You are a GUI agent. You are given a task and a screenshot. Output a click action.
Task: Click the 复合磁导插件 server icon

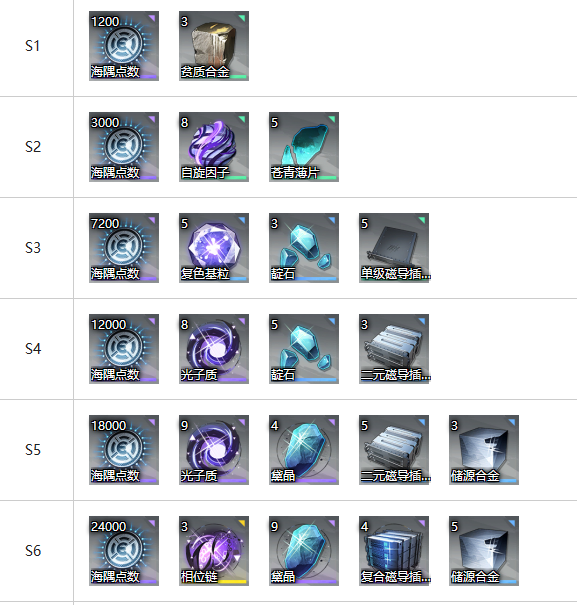pyautogui.click(x=394, y=551)
